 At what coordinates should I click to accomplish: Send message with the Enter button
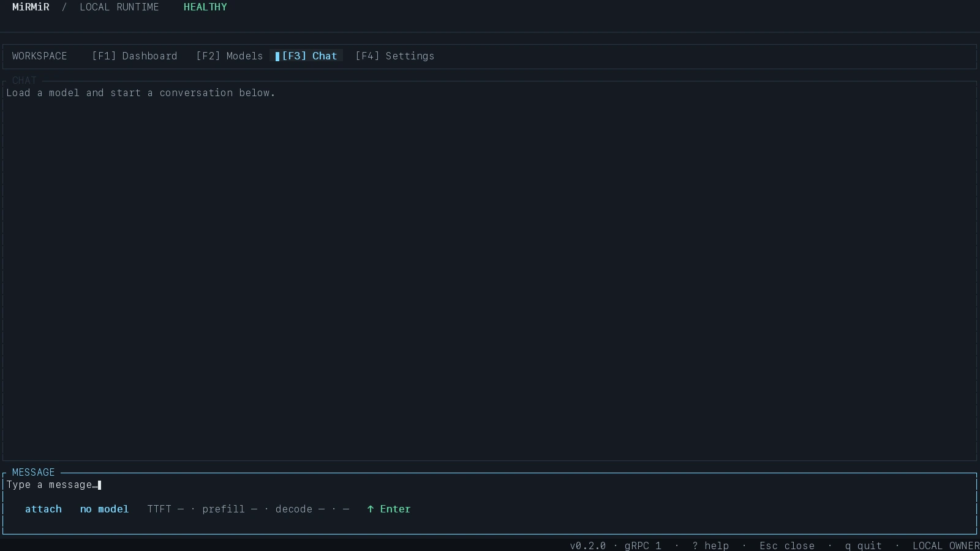(388, 509)
